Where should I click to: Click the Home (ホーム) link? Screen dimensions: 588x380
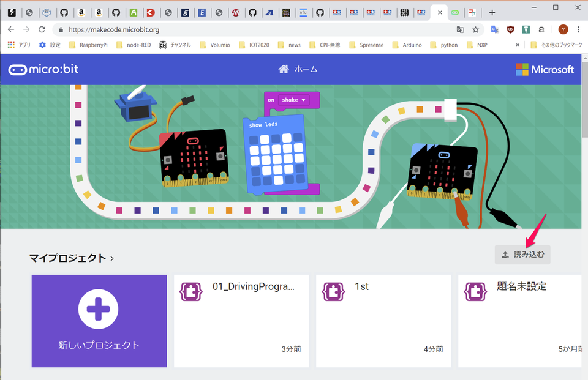298,69
